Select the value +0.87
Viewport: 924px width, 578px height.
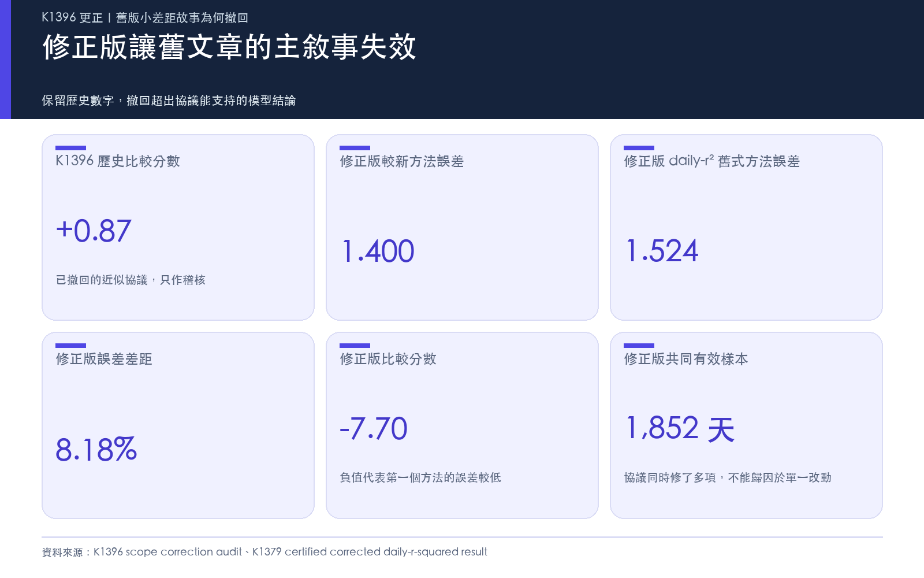(94, 231)
